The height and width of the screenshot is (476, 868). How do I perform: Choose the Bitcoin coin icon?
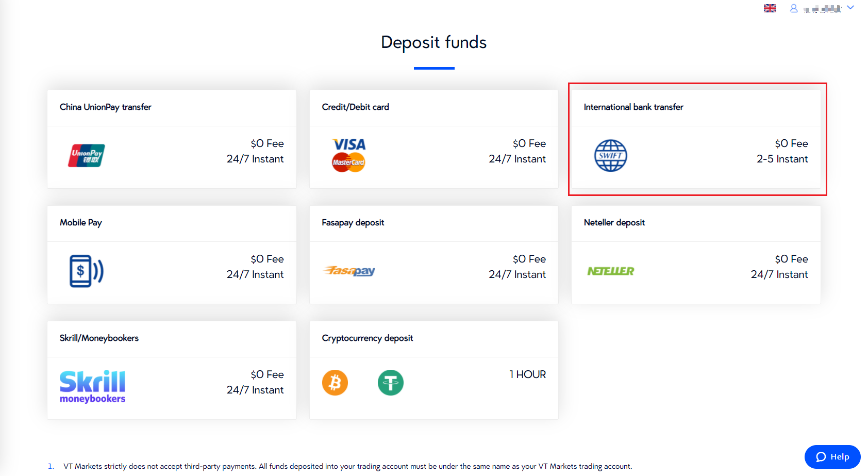335,383
